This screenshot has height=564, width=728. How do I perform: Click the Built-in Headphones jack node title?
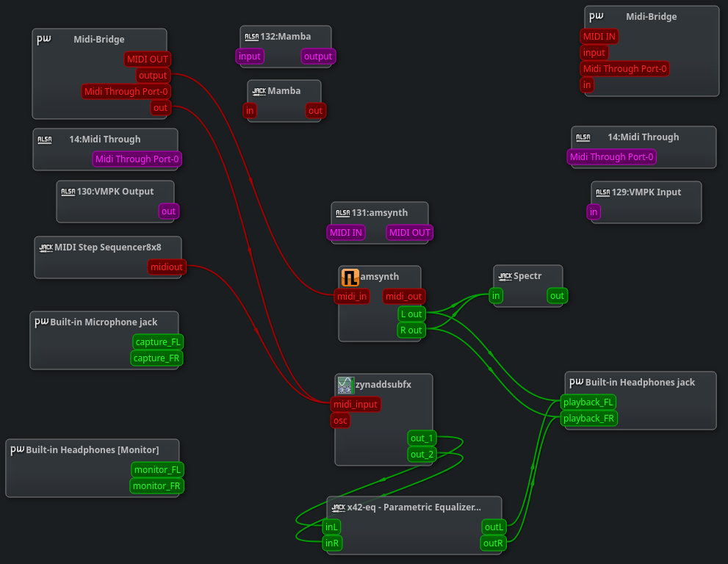click(x=641, y=383)
